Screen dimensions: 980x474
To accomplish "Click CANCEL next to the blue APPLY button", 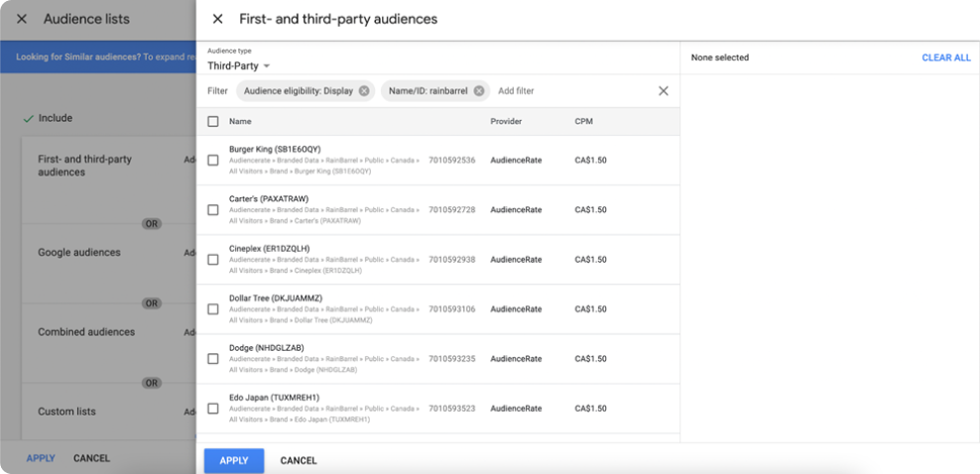I will (299, 460).
